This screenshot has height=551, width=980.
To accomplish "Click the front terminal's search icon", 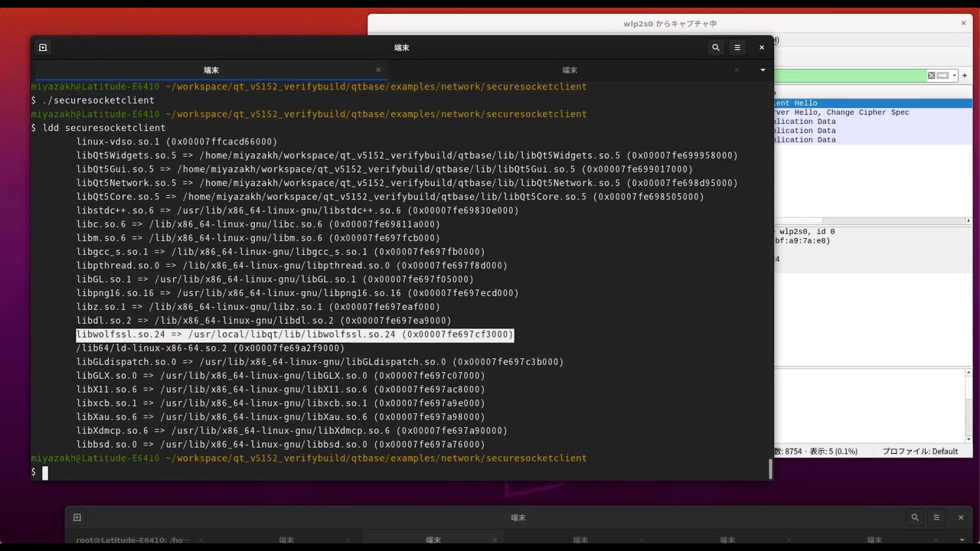I will pyautogui.click(x=716, y=47).
